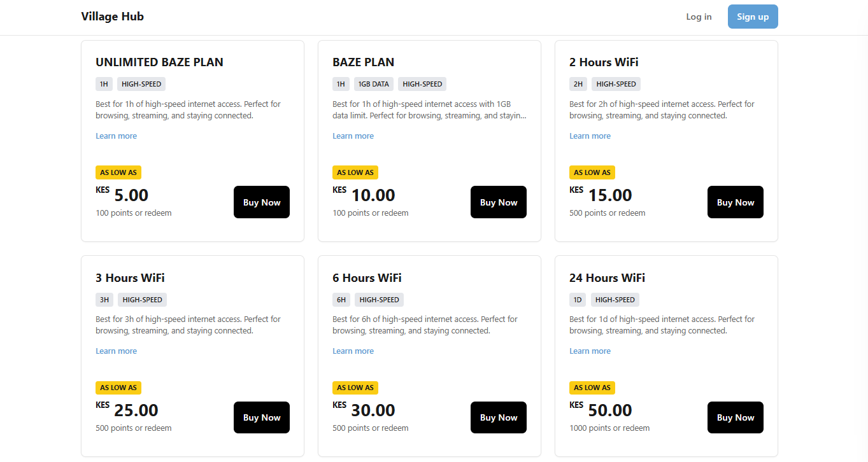Click the 1GB DATA badge on BAZE PLAN
868x462 pixels.
373,83
